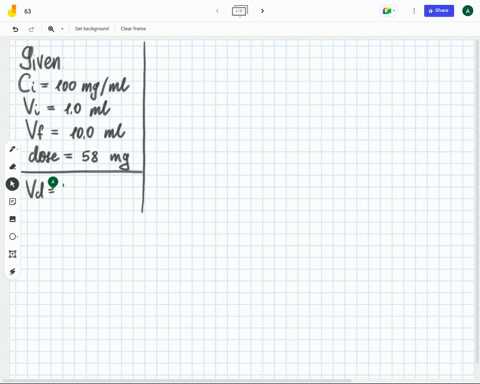Viewport: 480px width, 384px height.
Task: Open the zoom level dropdown arrow
Action: pos(62,29)
